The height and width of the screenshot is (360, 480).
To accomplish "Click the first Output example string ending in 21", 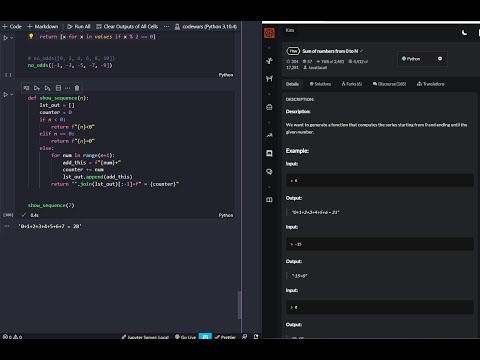I will 315,212.
